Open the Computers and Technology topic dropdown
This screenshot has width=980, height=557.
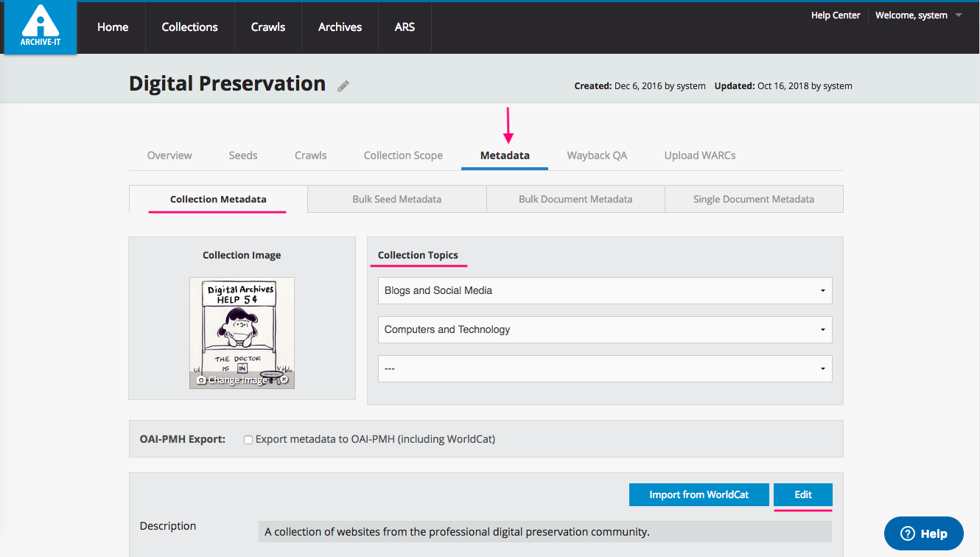(x=604, y=329)
